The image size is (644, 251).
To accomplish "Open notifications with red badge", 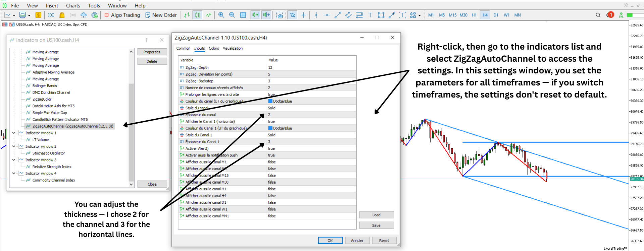I will point(610,15).
